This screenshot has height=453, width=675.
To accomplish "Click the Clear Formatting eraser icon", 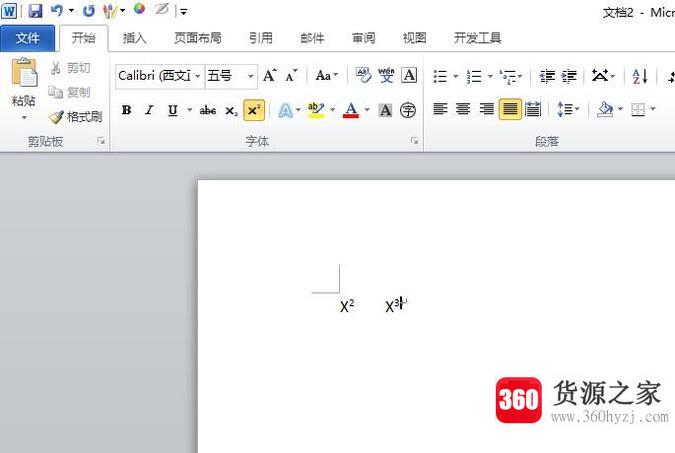I will coord(363,75).
